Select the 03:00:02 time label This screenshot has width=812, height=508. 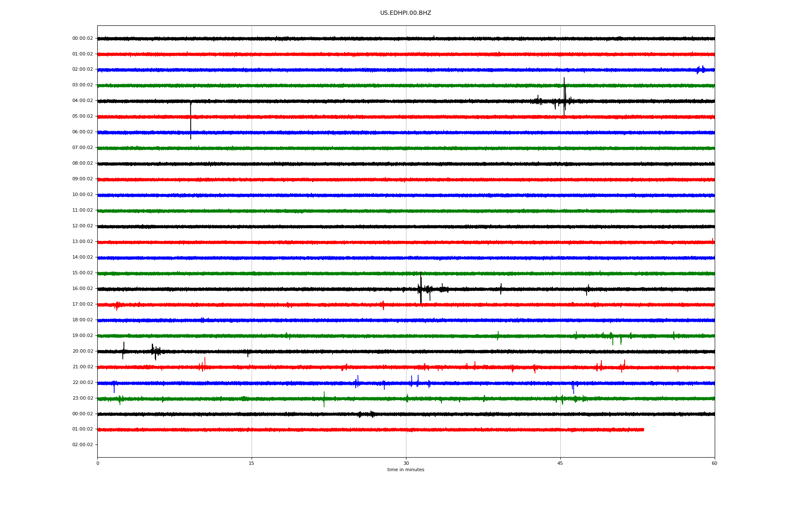click(x=82, y=85)
